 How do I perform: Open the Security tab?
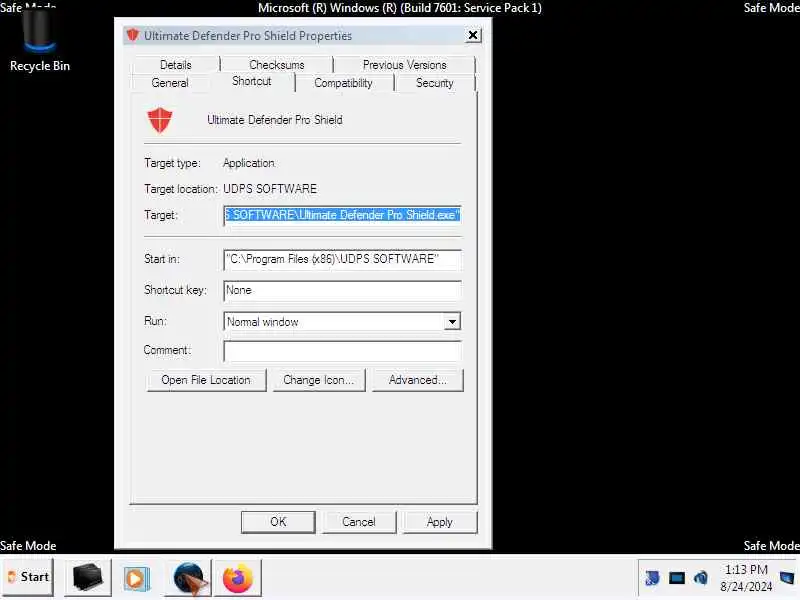pos(435,83)
